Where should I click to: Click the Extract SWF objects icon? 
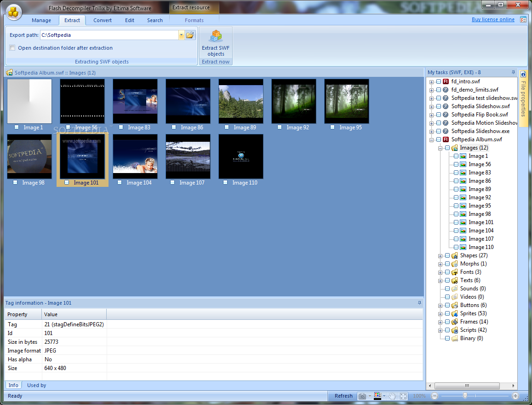216,36
